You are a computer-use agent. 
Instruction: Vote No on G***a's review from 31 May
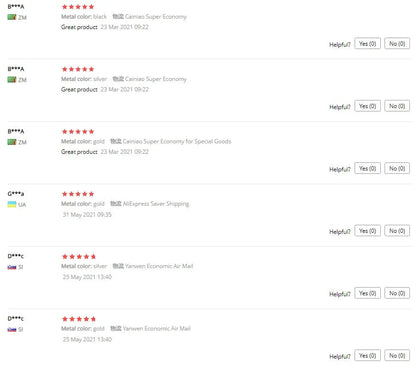pyautogui.click(x=397, y=231)
